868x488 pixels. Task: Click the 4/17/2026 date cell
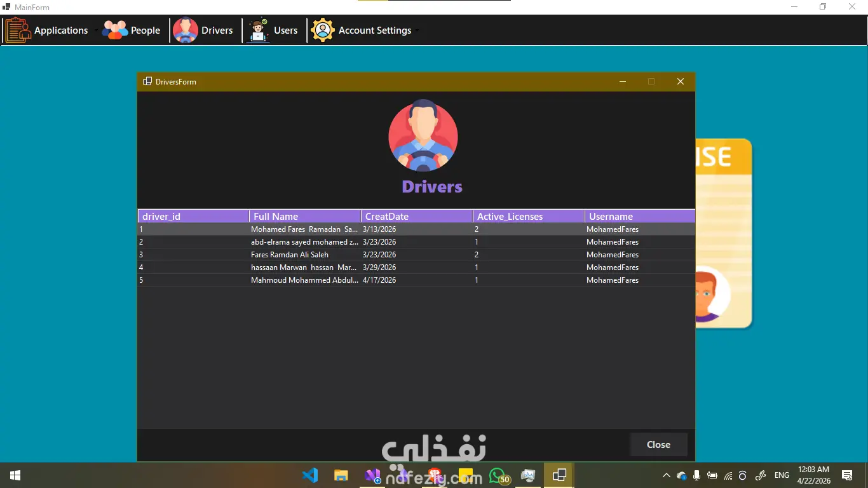point(417,280)
